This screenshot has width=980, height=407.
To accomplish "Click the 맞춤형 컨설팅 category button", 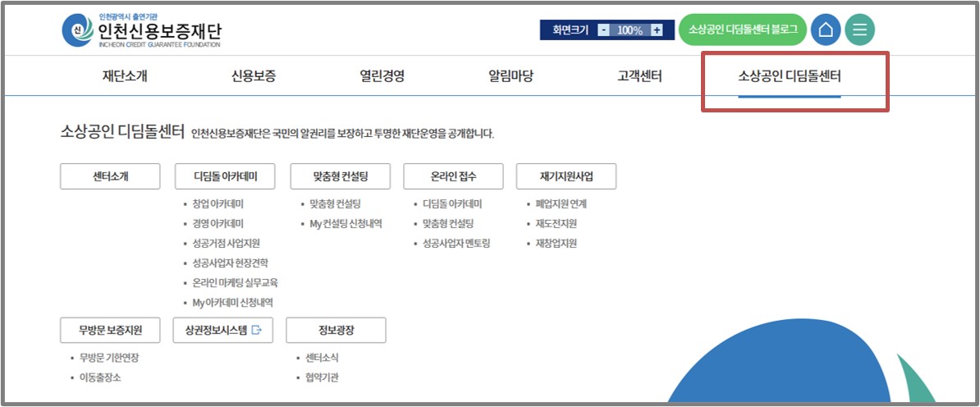I will click(x=341, y=176).
